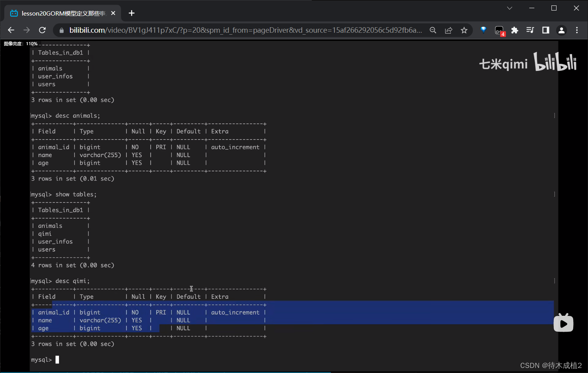Bookmark this page with the star icon
The image size is (588, 373).
pyautogui.click(x=464, y=30)
